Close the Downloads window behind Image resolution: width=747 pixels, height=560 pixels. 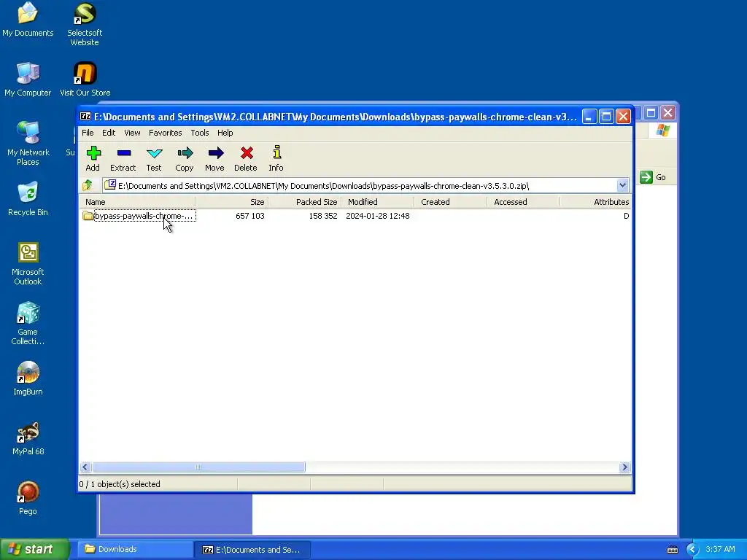(668, 113)
